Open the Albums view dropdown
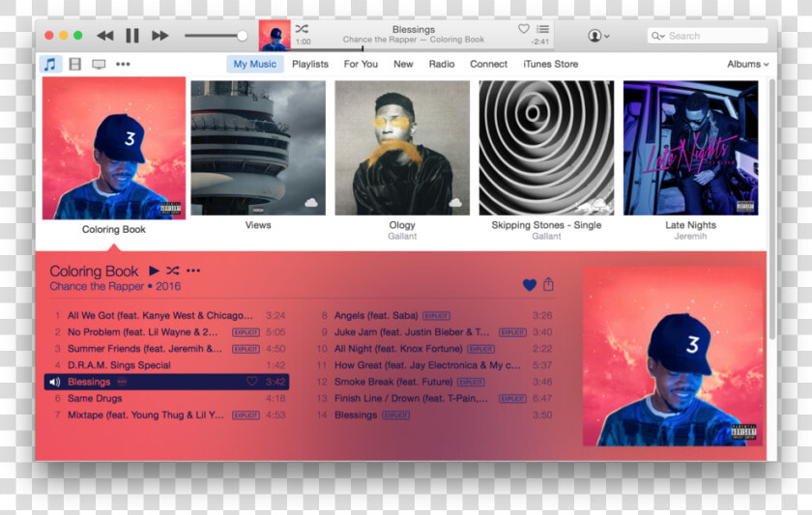This screenshot has width=812, height=515. coord(748,64)
